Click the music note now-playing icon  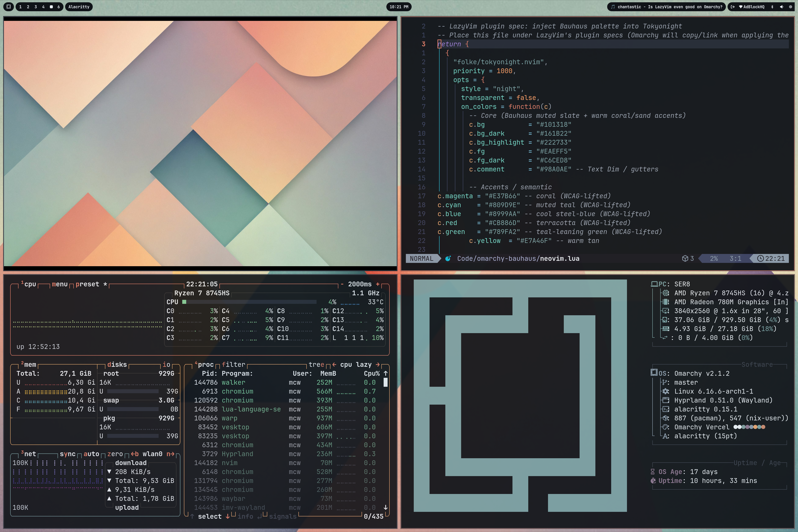(x=613, y=7)
